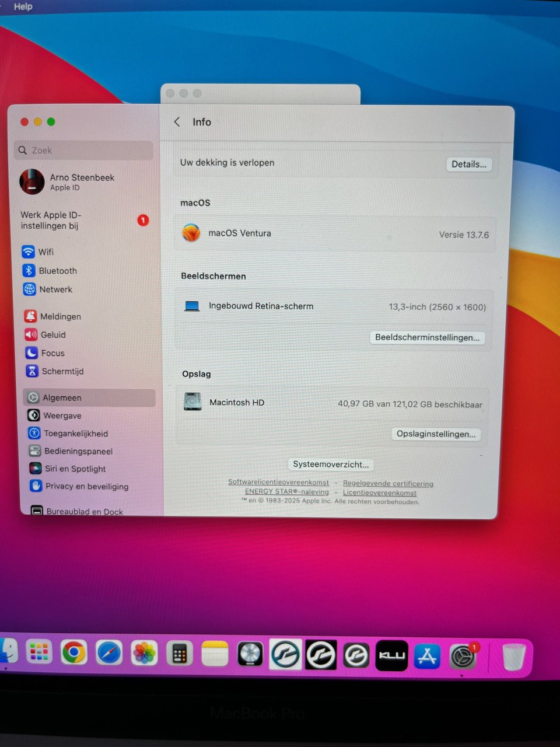Viewport: 560px width, 747px height.
Task: Launch Safari from the Dock
Action: click(108, 653)
